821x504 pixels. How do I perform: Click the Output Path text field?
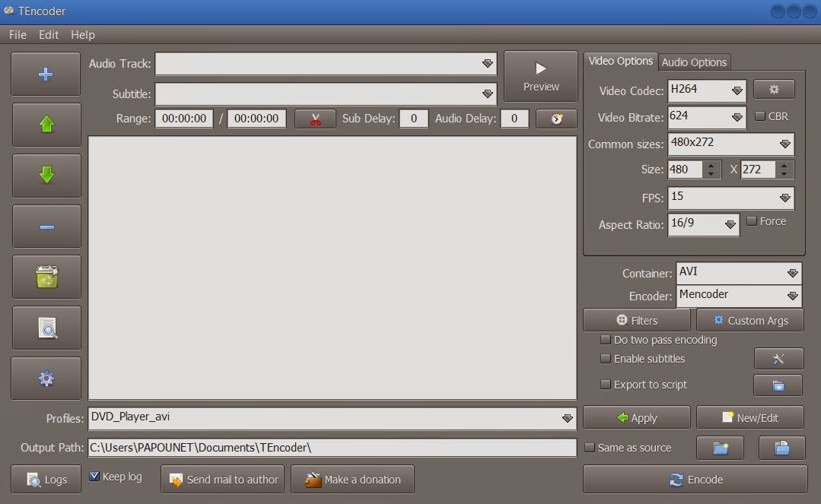(333, 448)
